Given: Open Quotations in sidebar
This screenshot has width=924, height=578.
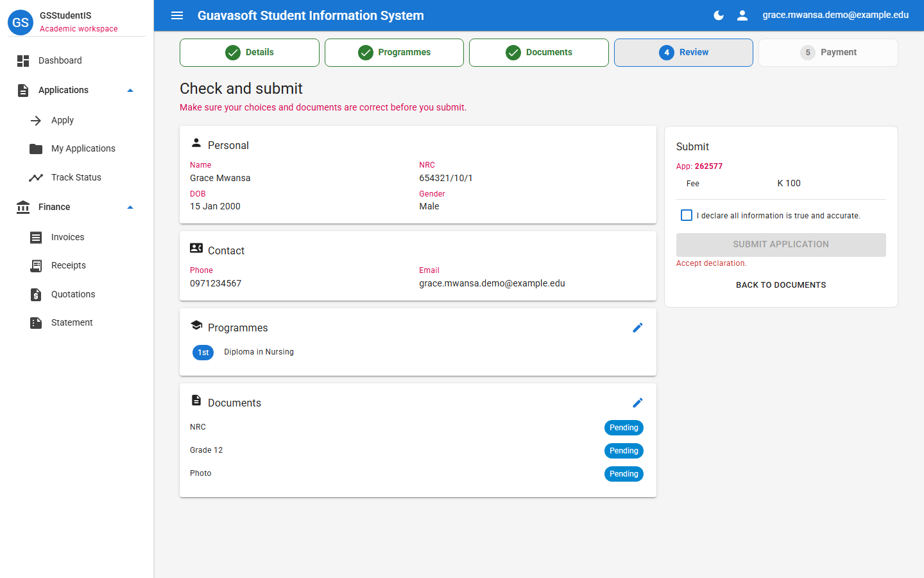Looking at the screenshot, I should (x=76, y=295).
